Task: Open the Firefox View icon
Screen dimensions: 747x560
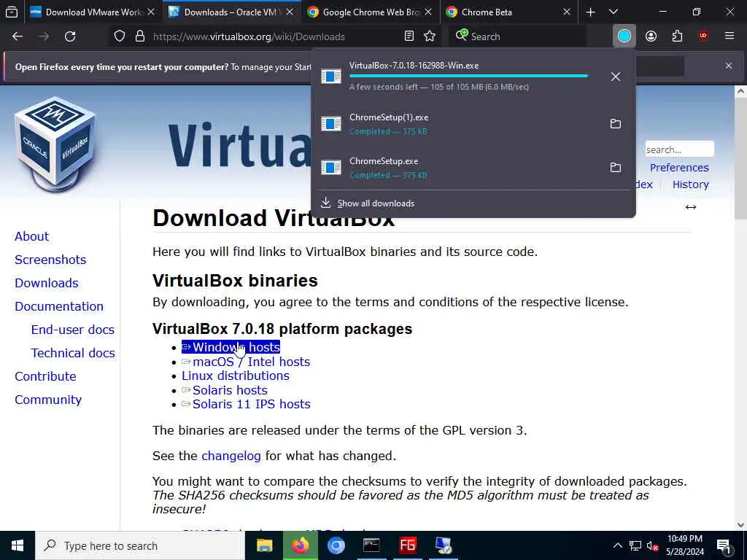Action: (x=12, y=12)
